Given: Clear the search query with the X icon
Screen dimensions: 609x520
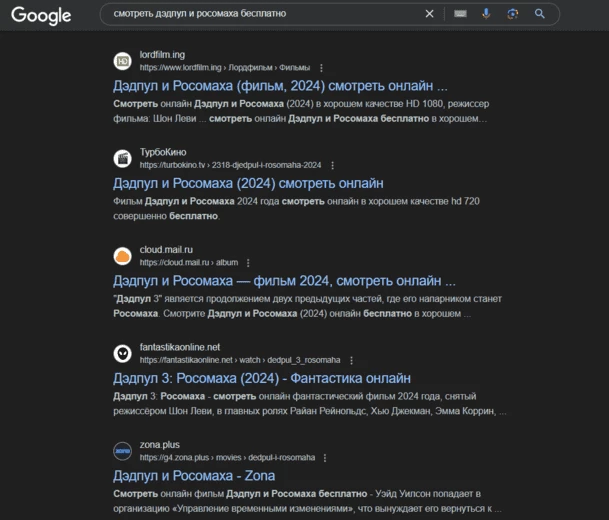Looking at the screenshot, I should pos(429,14).
